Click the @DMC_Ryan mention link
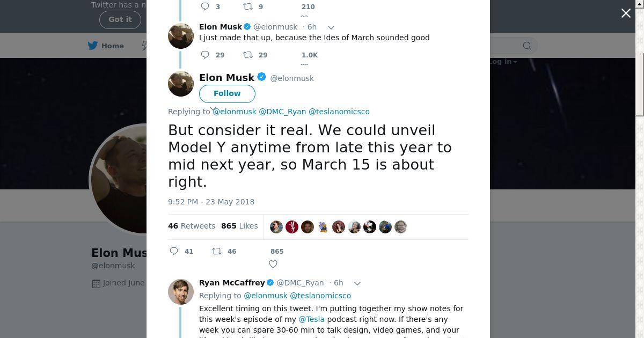Viewport: 644px width, 338px height. coord(282,112)
